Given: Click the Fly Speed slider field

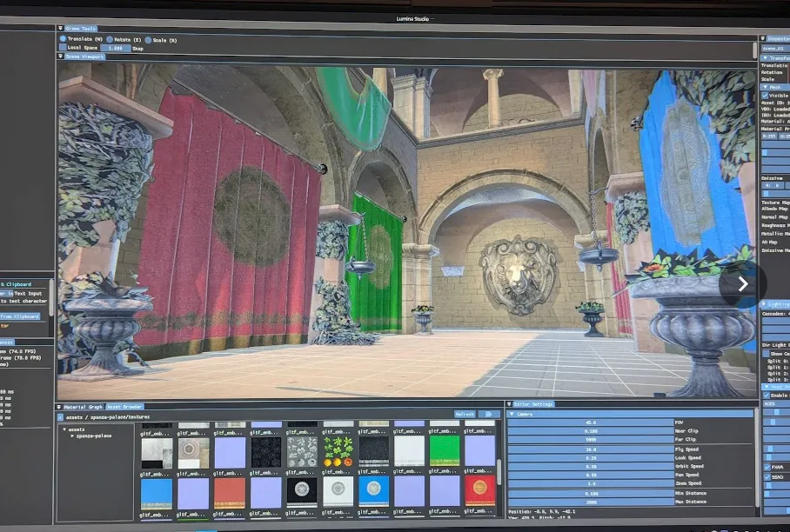Looking at the screenshot, I should tap(591, 449).
